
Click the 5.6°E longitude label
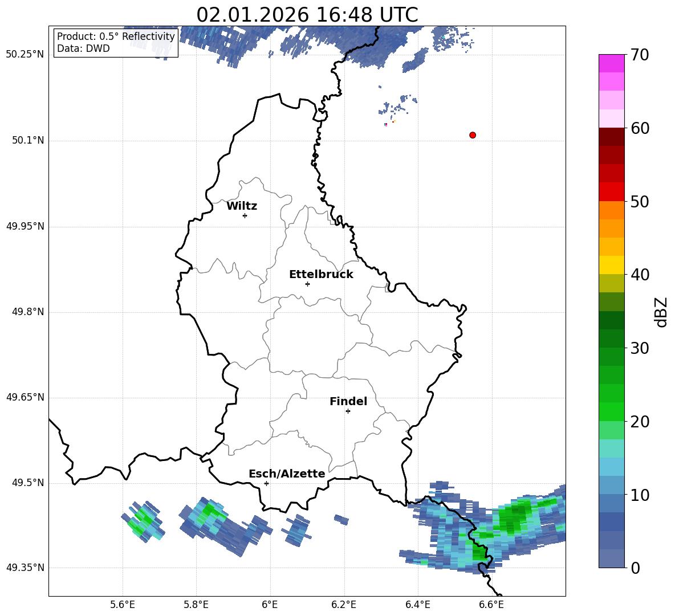point(123,605)
